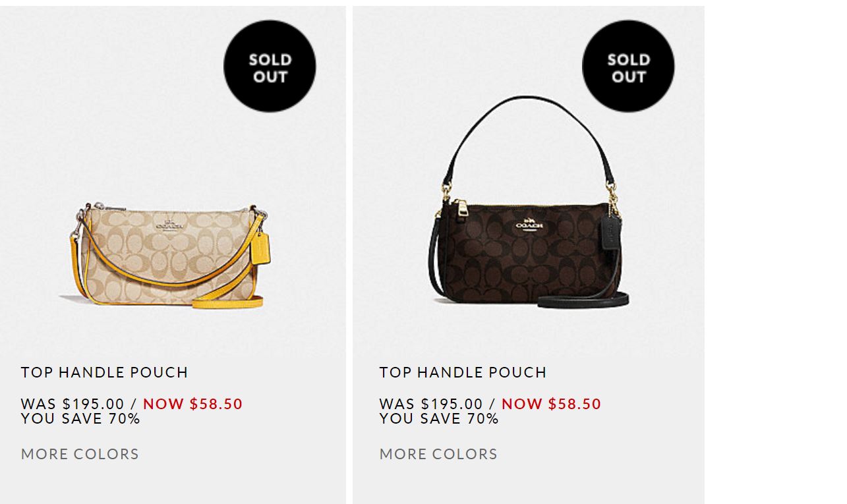The width and height of the screenshot is (847, 504).
Task: Click the red NOW $58.50 price under the khaki pouch
Action: [x=192, y=404]
